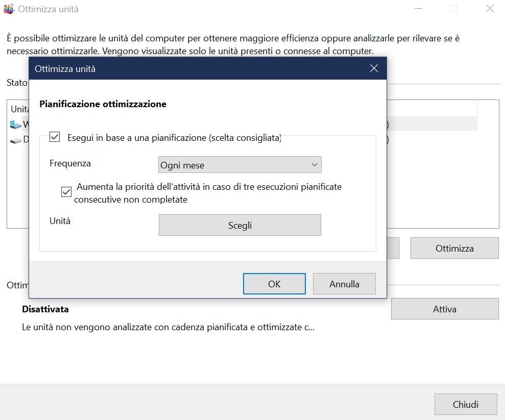
Task: Click Chiudi to close the main window
Action: tap(466, 404)
